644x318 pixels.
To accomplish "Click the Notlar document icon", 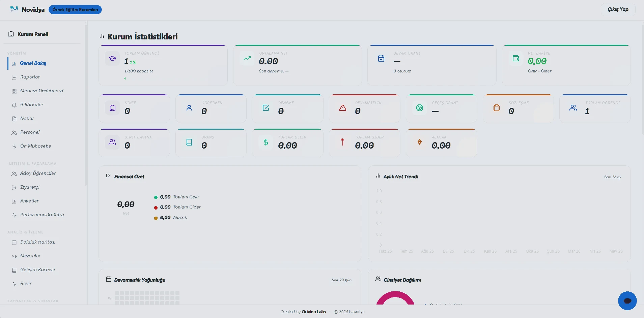I will coord(14,119).
